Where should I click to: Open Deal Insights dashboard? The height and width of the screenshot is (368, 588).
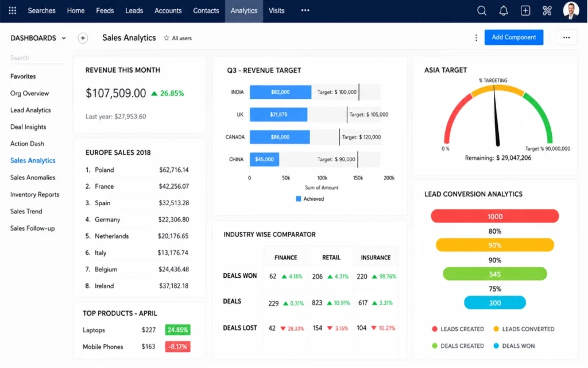tap(28, 127)
